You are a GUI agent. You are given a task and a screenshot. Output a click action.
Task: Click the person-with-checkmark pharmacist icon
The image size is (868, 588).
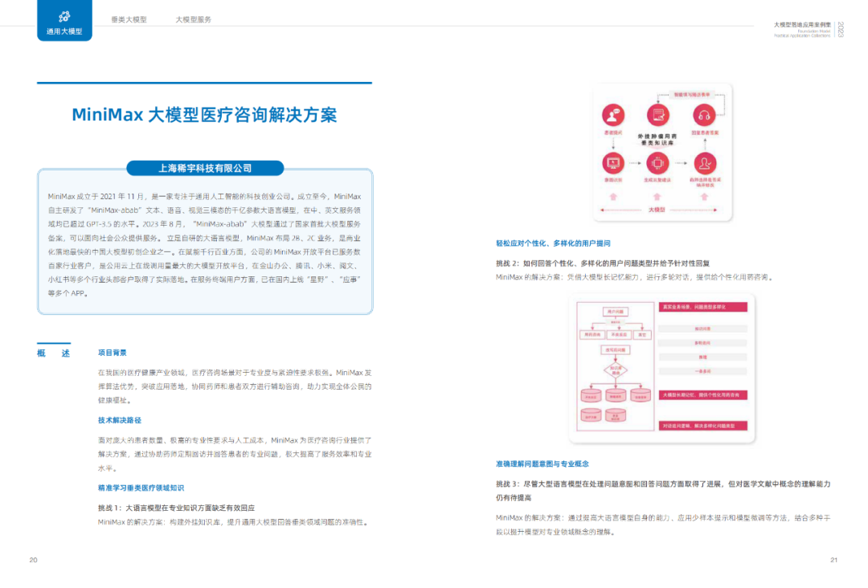tap(705, 164)
